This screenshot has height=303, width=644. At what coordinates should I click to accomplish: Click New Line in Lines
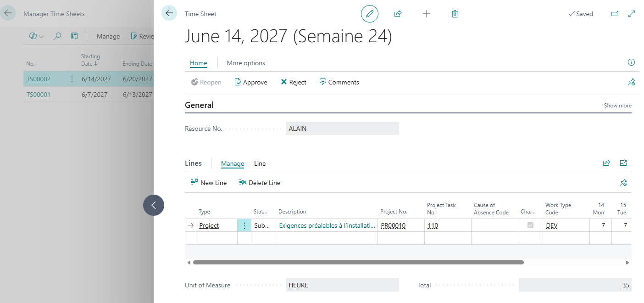pos(209,183)
